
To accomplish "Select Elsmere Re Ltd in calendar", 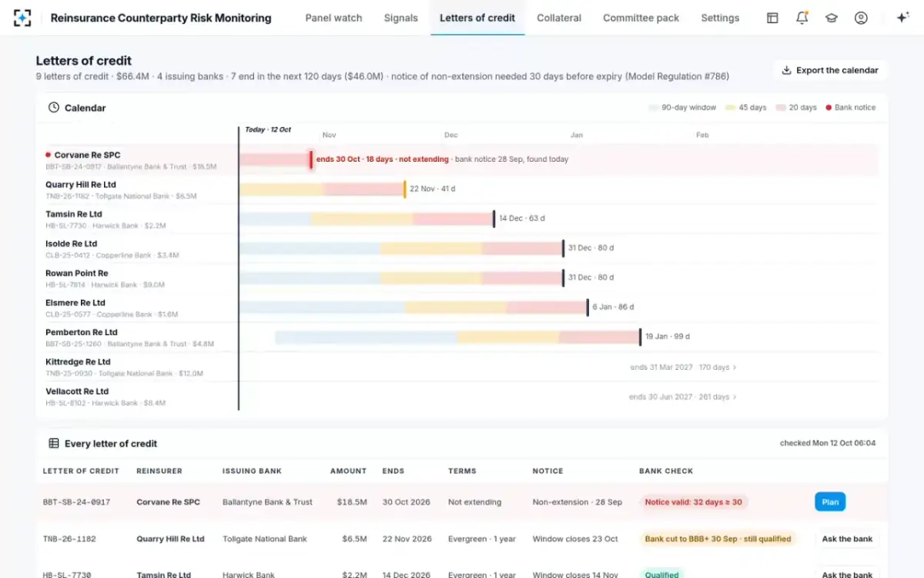I will 75,303.
